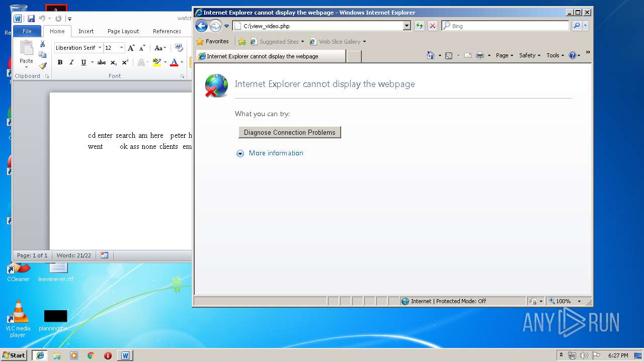Open IE Help question mark icon

pyautogui.click(x=572, y=55)
